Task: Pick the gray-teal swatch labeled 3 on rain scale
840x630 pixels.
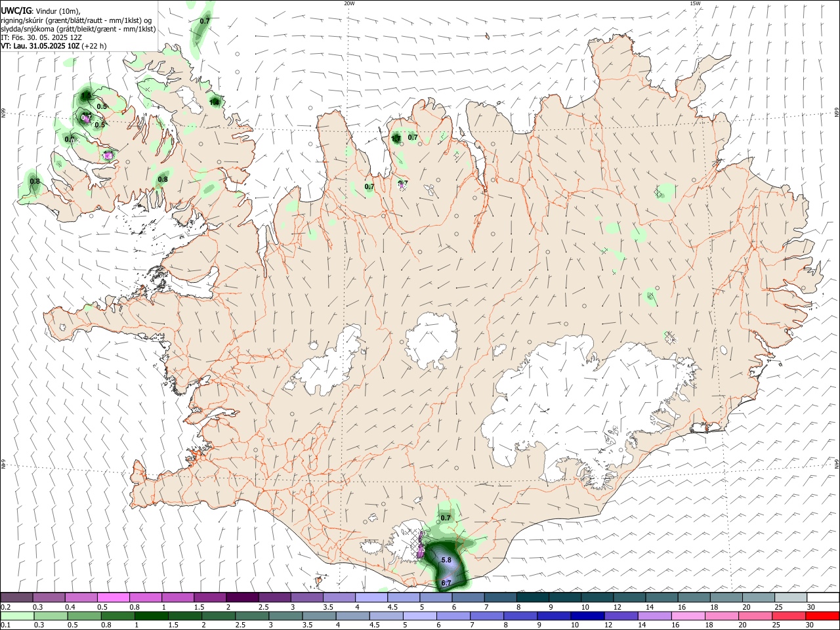Action: pyautogui.click(x=285, y=616)
